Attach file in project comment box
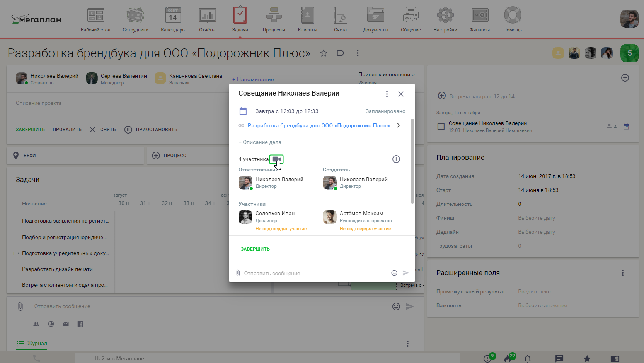Viewport: 644px width, 363px height. click(x=20, y=306)
